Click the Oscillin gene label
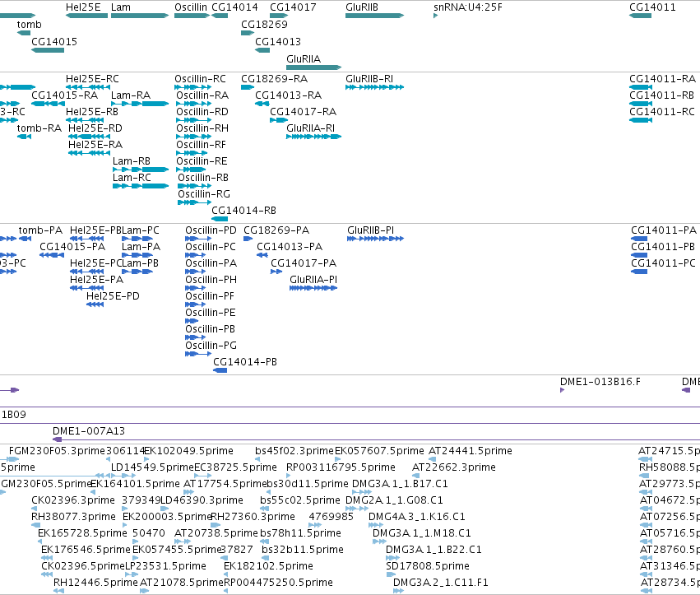The width and height of the screenshot is (700, 595). (191, 7)
